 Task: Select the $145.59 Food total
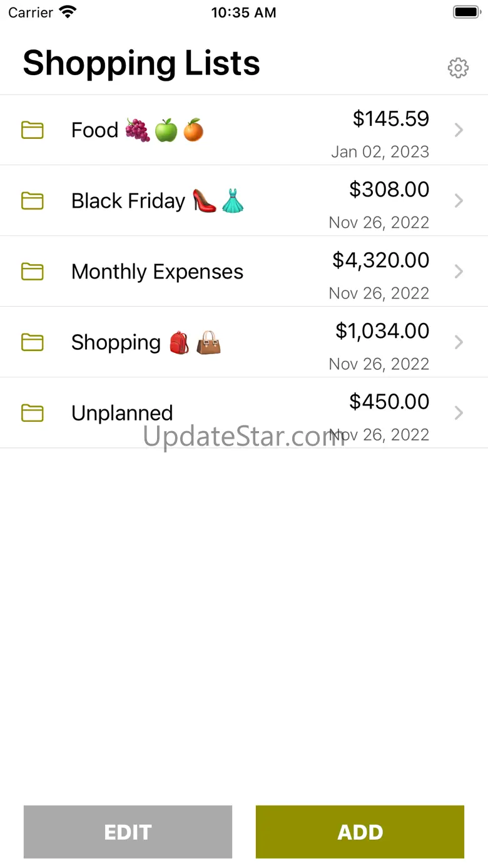390,118
